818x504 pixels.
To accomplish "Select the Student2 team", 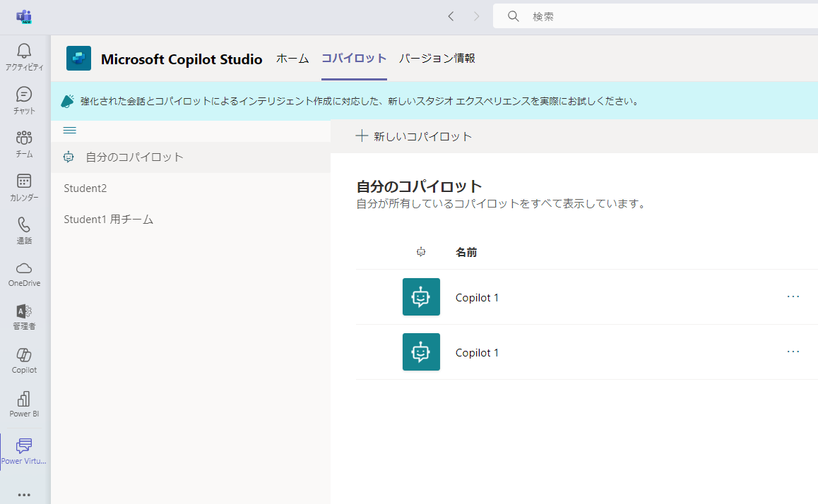I will [85, 188].
